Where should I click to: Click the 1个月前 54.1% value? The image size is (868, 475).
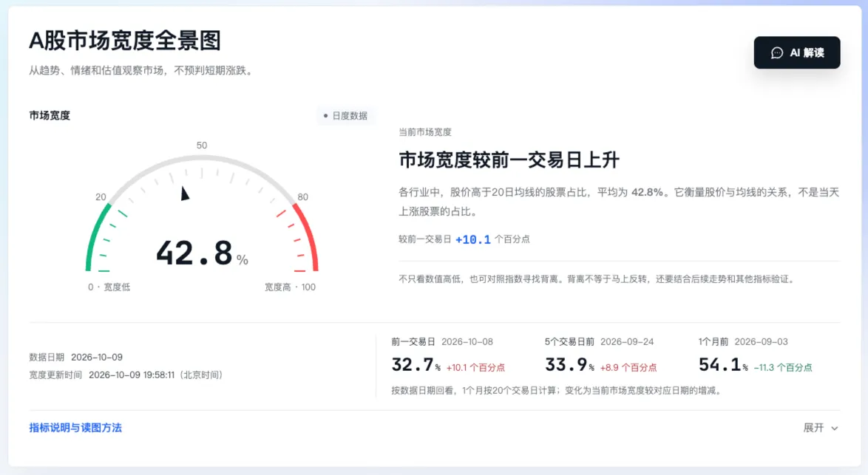723,365
